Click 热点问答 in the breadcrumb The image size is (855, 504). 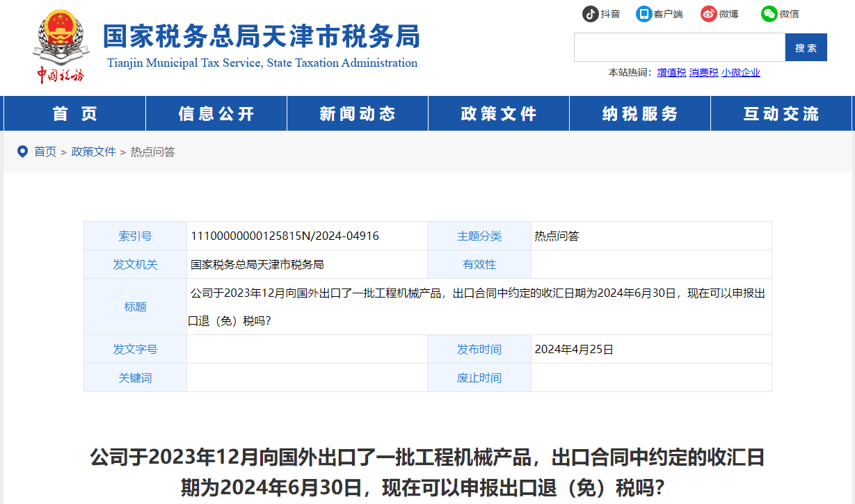pos(153,152)
